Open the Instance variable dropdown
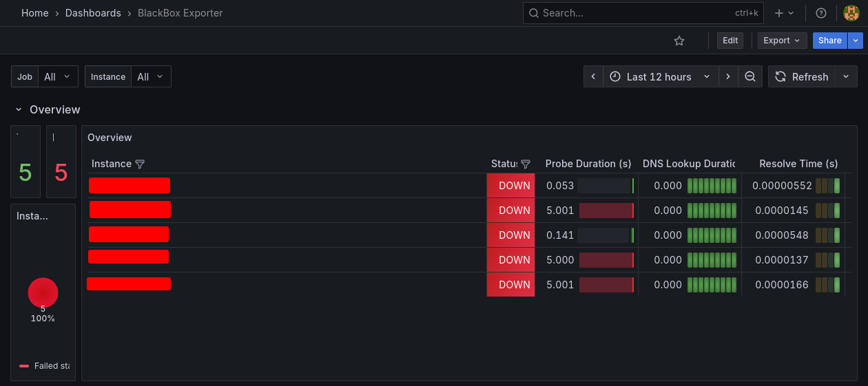 150,77
